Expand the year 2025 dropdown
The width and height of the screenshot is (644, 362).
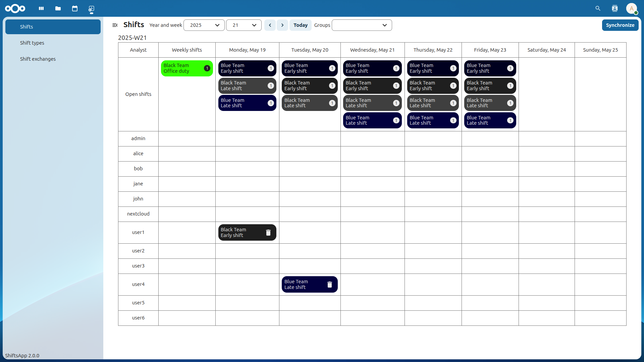click(x=204, y=25)
